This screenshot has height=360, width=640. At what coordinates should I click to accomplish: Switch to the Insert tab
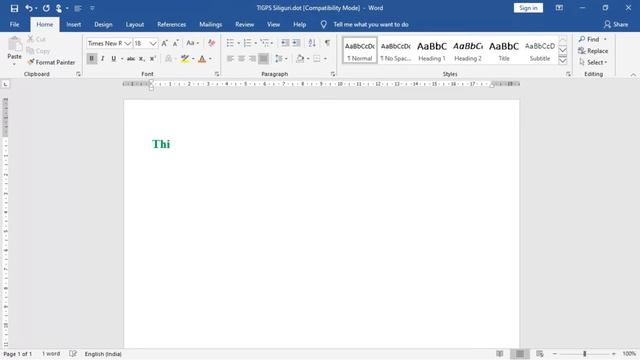pyautogui.click(x=73, y=24)
